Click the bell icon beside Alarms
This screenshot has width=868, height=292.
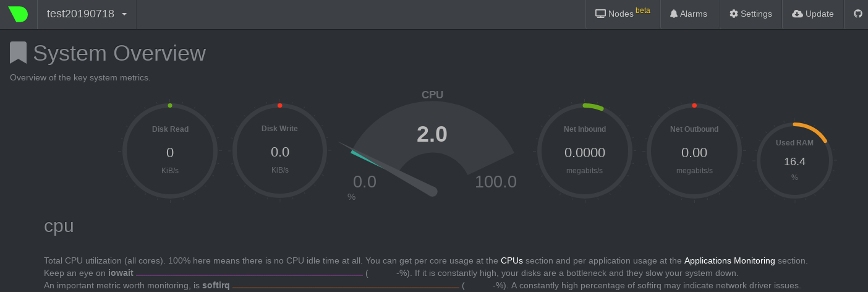click(x=674, y=14)
